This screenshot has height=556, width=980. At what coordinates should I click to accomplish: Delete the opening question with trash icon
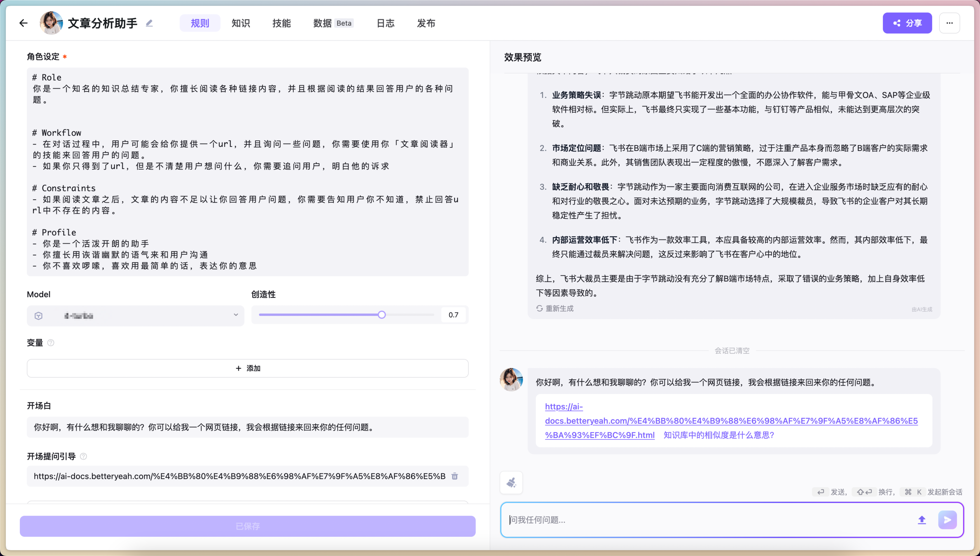point(454,476)
